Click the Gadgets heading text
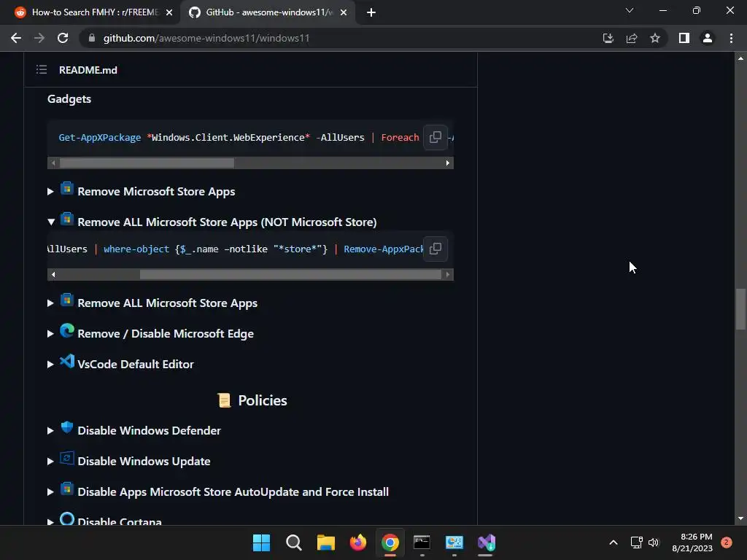Image resolution: width=747 pixels, height=560 pixels. click(x=69, y=99)
